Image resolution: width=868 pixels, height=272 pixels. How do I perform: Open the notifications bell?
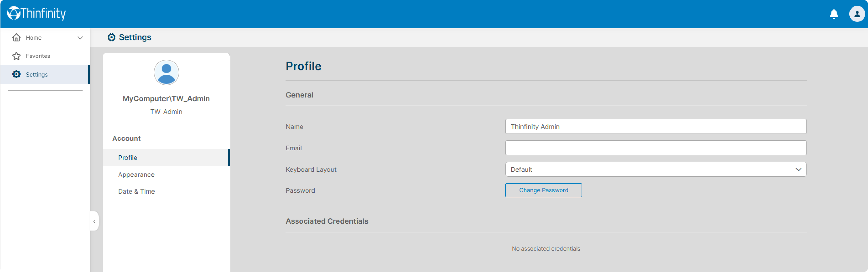click(834, 14)
